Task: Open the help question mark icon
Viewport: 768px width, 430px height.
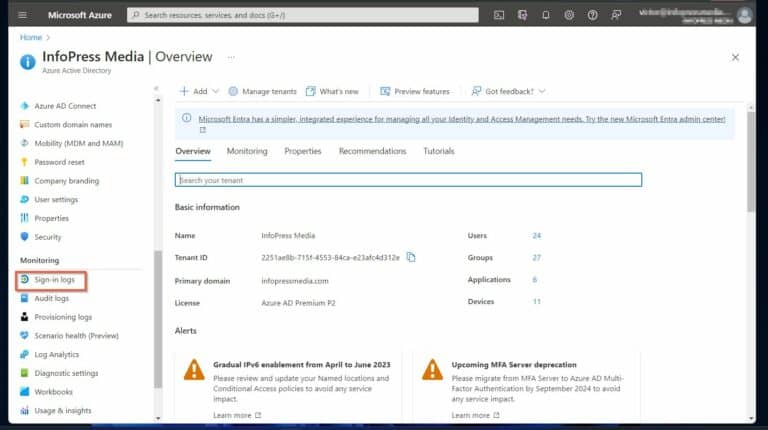Action: tap(592, 15)
